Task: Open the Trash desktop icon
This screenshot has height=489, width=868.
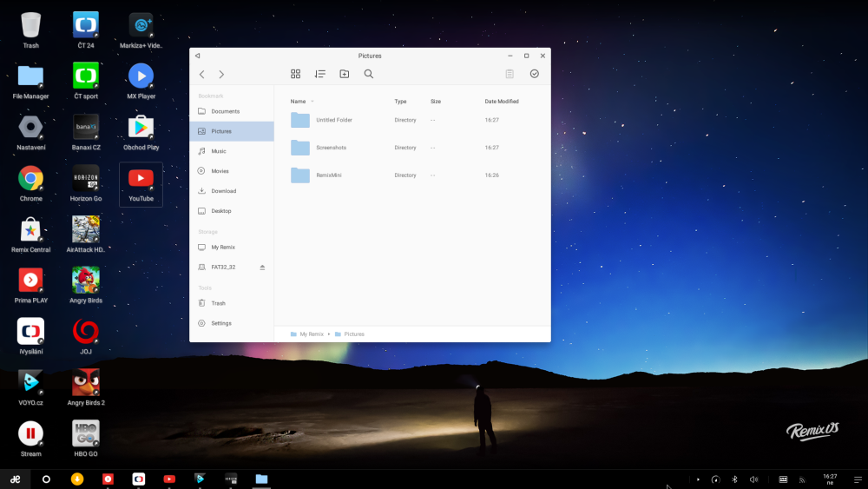Action: [x=30, y=30]
